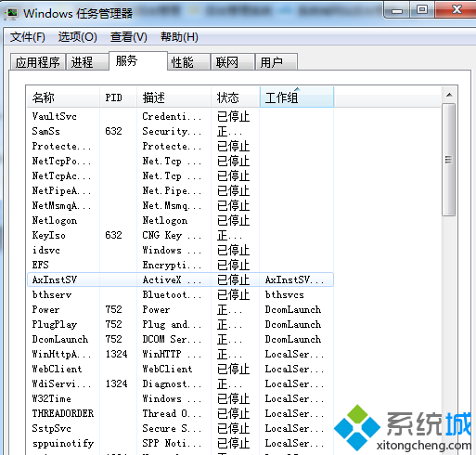Click the Plug and... description cell
The height and width of the screenshot is (455, 476).
[x=172, y=324]
